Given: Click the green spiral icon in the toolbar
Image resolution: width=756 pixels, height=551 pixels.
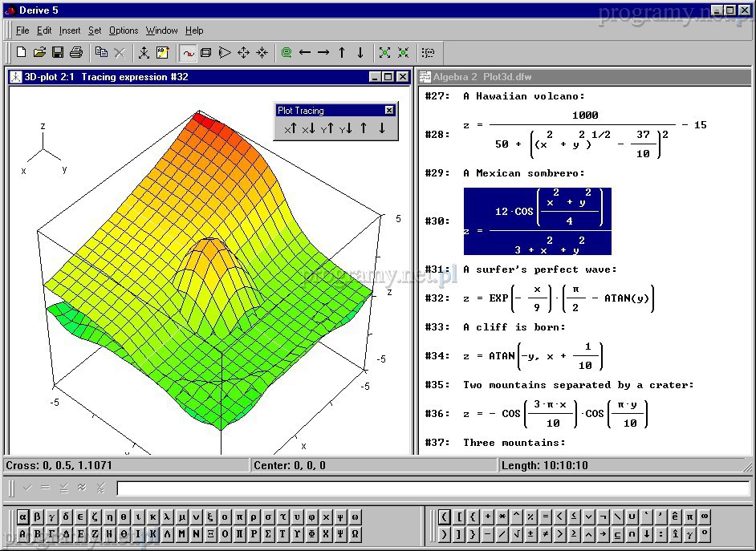Looking at the screenshot, I should click(x=287, y=53).
